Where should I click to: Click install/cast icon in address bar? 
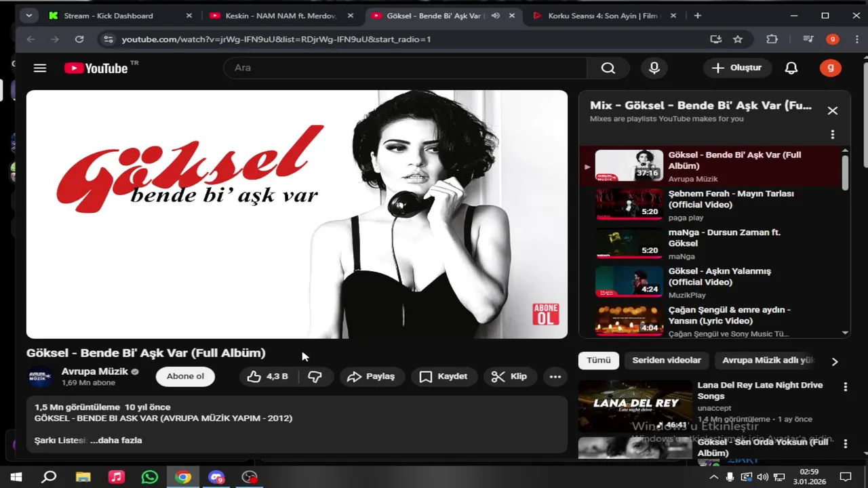click(716, 39)
